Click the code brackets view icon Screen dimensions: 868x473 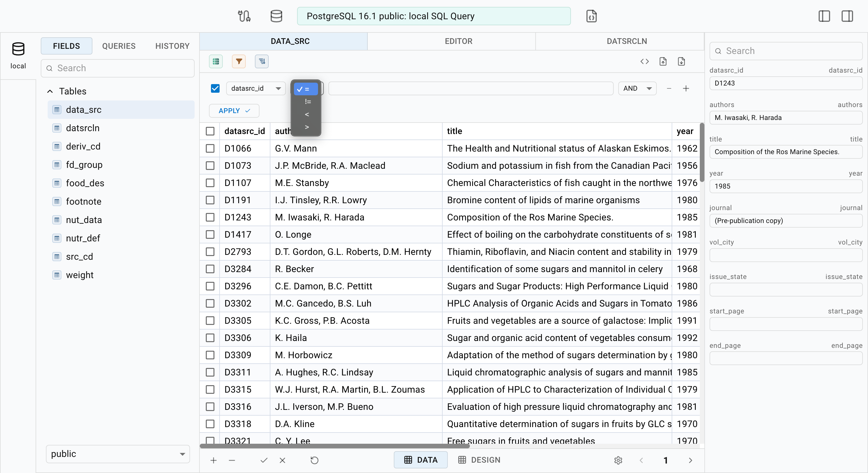point(644,61)
